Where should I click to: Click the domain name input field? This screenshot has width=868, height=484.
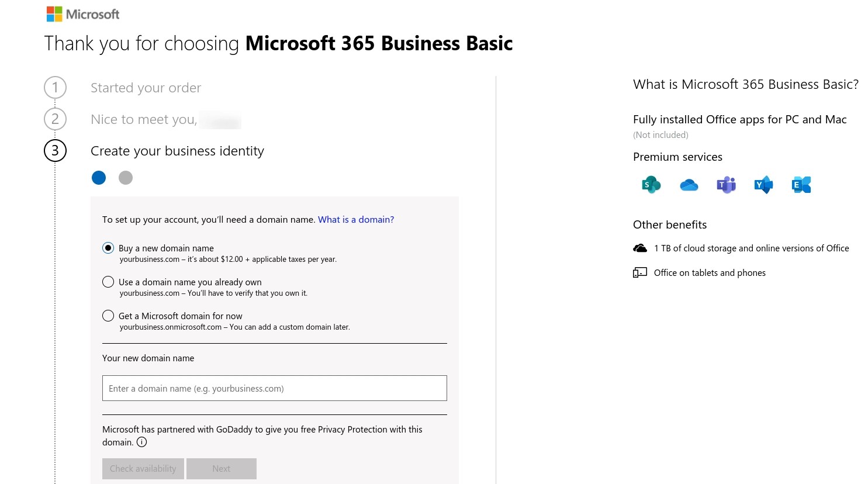coord(274,388)
